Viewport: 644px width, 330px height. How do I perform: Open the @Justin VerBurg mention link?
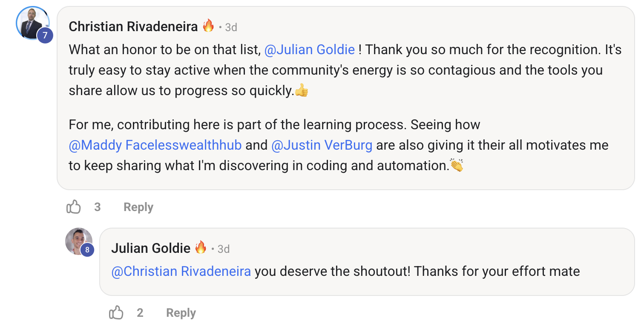pos(322,145)
